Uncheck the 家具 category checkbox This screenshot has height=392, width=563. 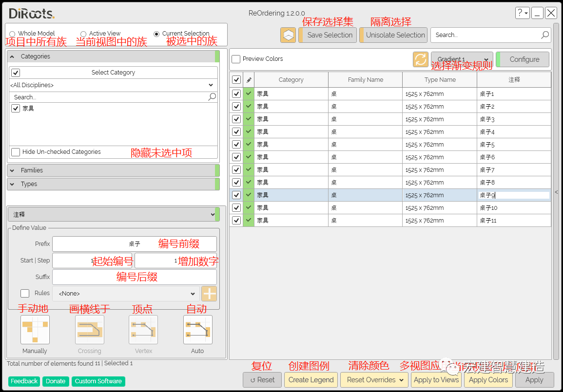[x=16, y=108]
